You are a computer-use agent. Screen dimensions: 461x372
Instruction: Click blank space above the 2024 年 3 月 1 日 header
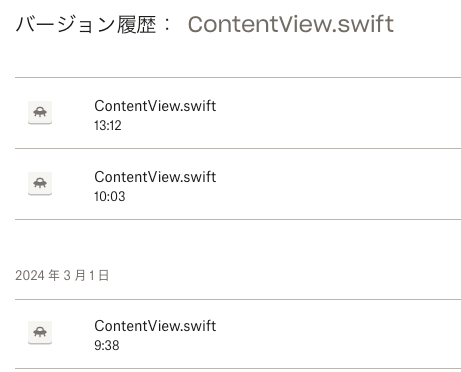238,244
